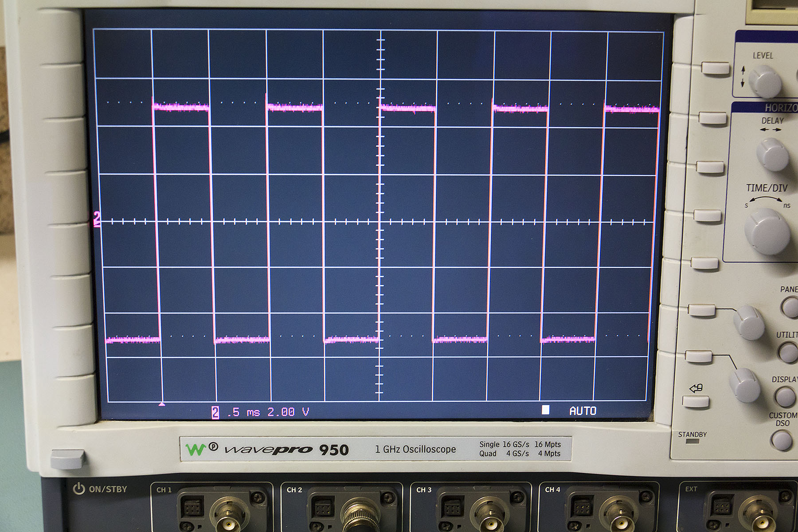798x532 pixels.
Task: Click the channel 2 label in status line
Action: [215, 412]
